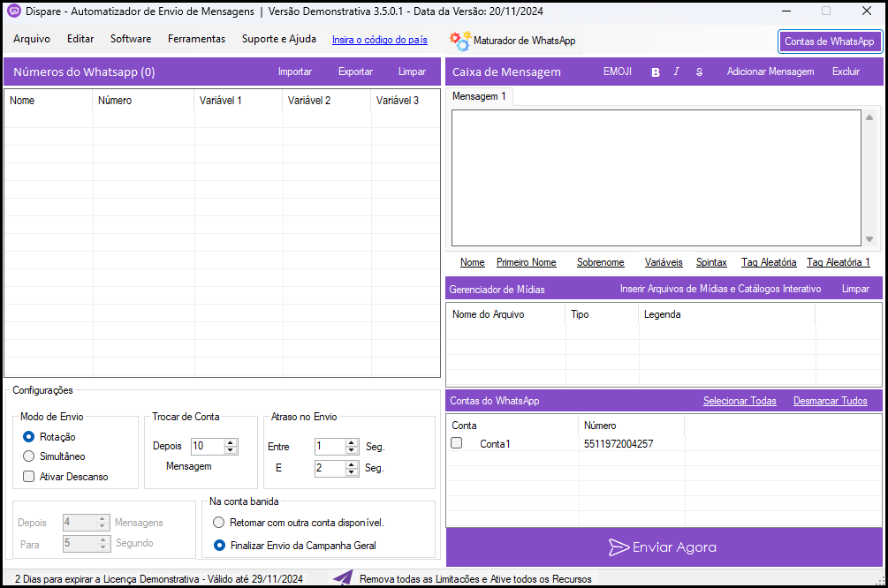Viewport: 888px width, 588px height.
Task: Click the Legenda column header
Action: click(x=727, y=314)
